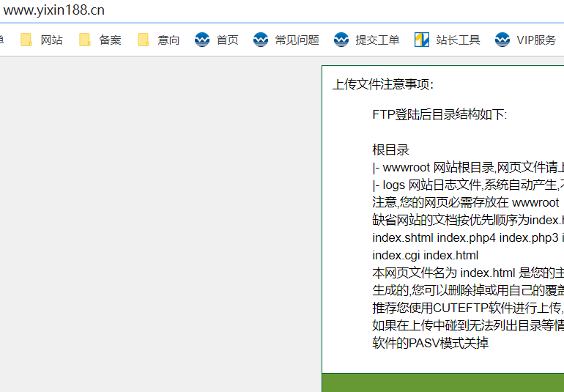Click the 站长工具 bookmark icon

click(422, 40)
